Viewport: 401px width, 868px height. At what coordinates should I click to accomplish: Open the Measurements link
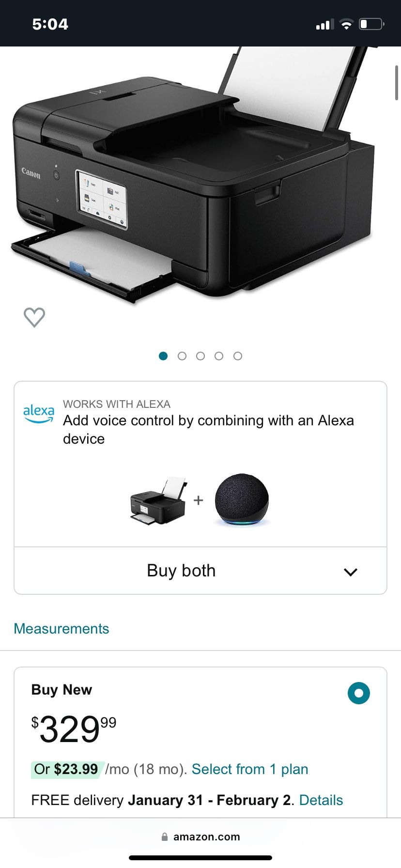(x=62, y=628)
